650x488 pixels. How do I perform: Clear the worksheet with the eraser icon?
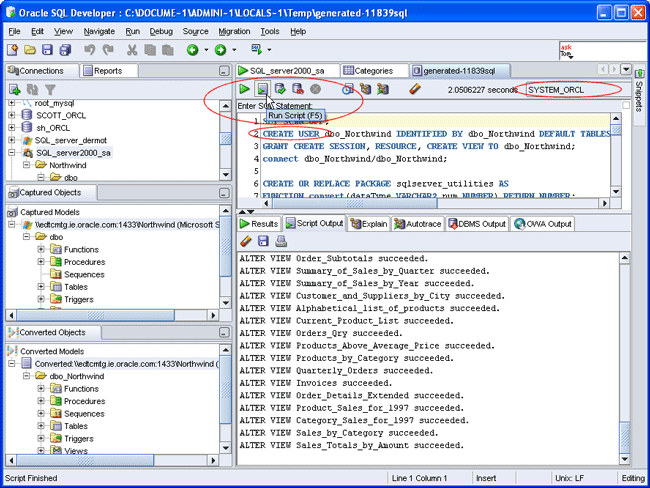point(415,89)
